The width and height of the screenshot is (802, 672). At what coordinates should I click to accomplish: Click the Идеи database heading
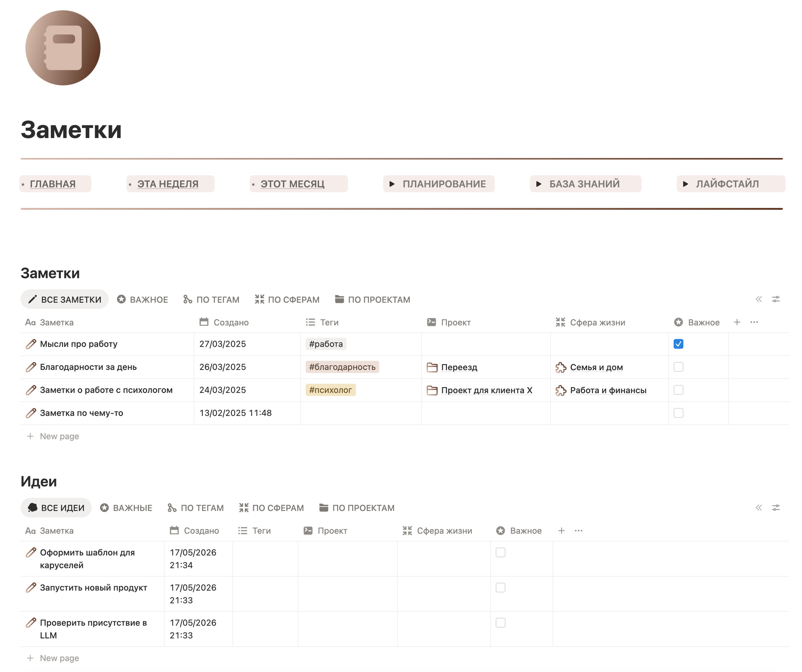click(38, 481)
